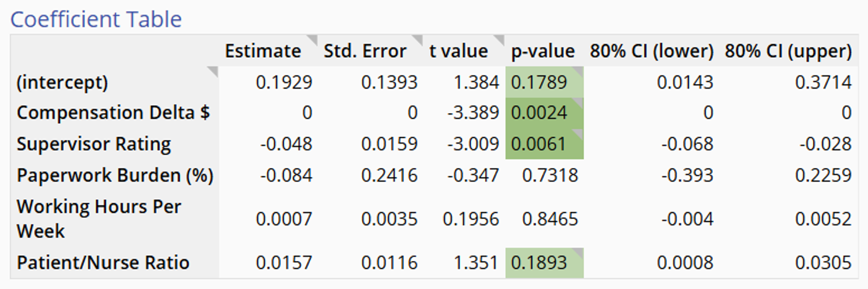This screenshot has height=289, width=868.
Task: Select the CI upper value -0.028
Action: [825, 144]
